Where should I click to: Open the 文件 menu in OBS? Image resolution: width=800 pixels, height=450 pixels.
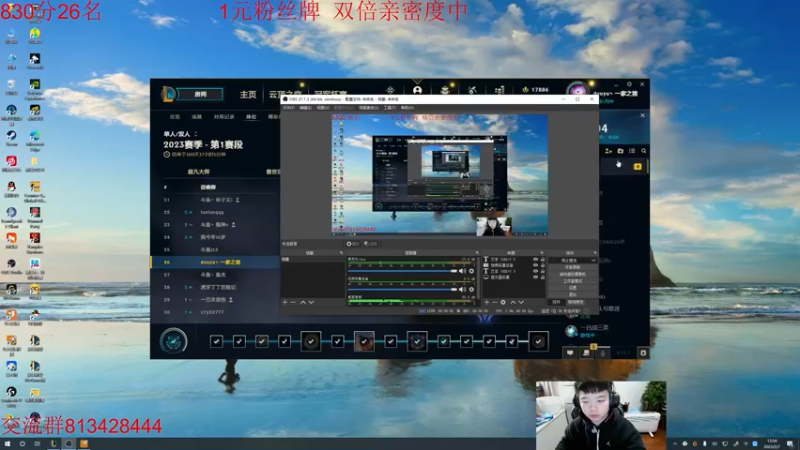click(x=289, y=108)
